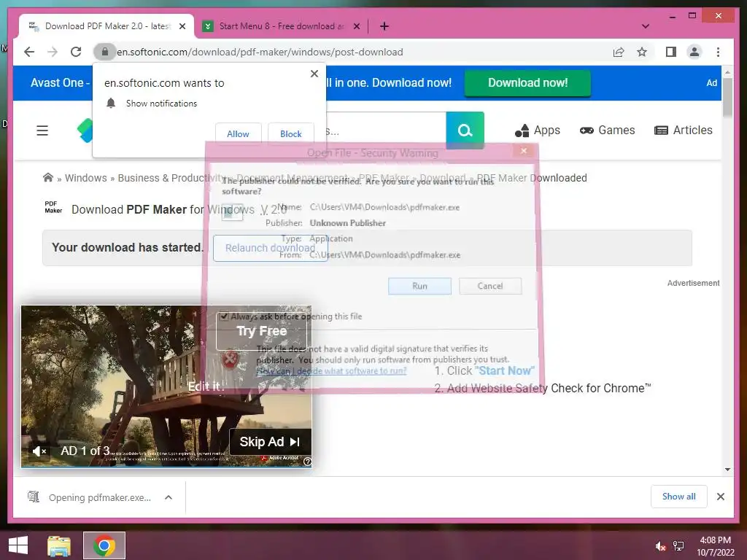This screenshot has height=560, width=747.
Task: Open the Articles section
Action: (683, 131)
